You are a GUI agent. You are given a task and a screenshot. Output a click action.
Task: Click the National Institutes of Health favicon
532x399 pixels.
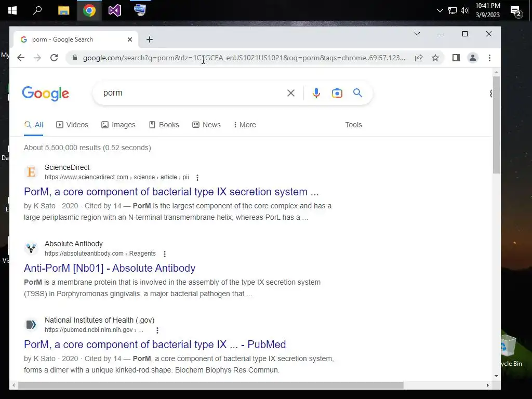(31, 325)
